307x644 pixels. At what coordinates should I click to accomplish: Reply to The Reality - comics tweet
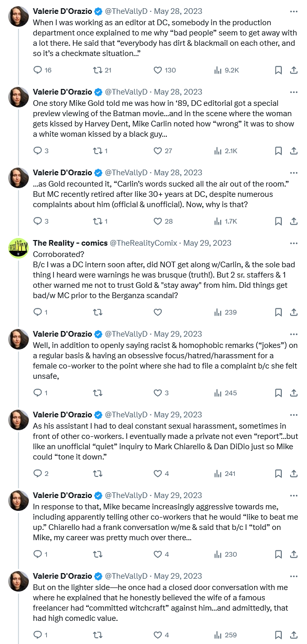click(x=37, y=312)
